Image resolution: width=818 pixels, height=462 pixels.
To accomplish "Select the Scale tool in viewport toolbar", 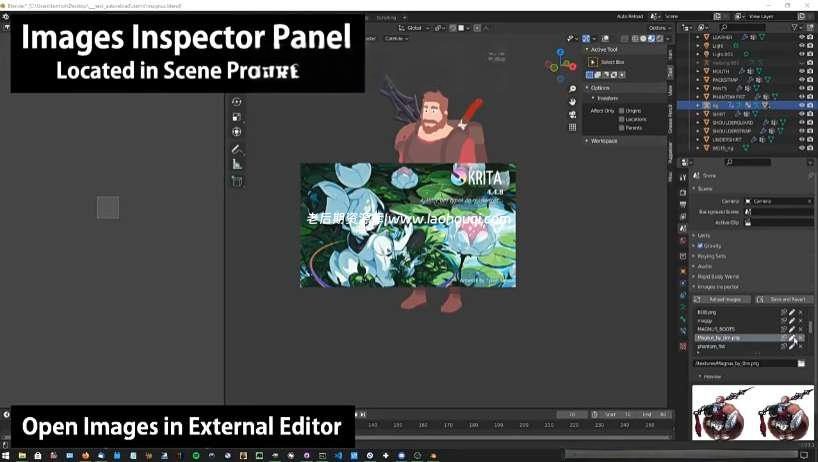I will pos(236,117).
